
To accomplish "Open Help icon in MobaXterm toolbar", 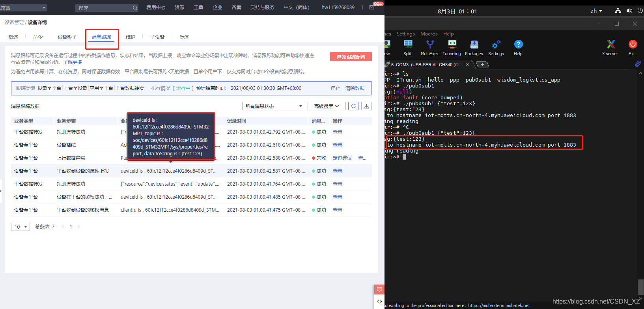I will point(518,48).
